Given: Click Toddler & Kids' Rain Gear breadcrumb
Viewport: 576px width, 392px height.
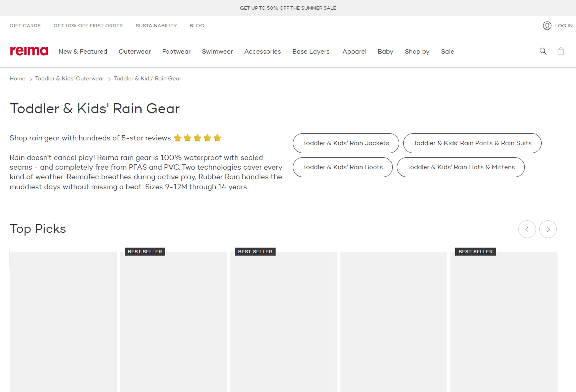Looking at the screenshot, I should [148, 78].
